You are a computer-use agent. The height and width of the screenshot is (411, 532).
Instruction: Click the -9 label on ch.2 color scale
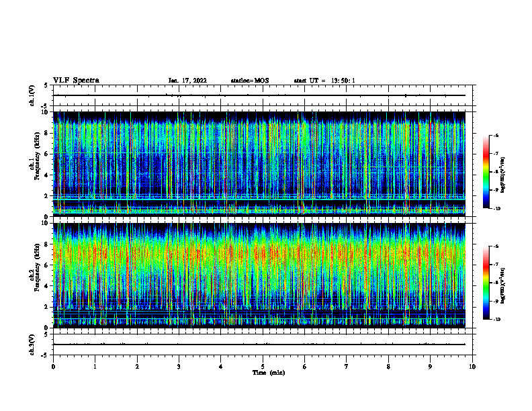[495, 301]
